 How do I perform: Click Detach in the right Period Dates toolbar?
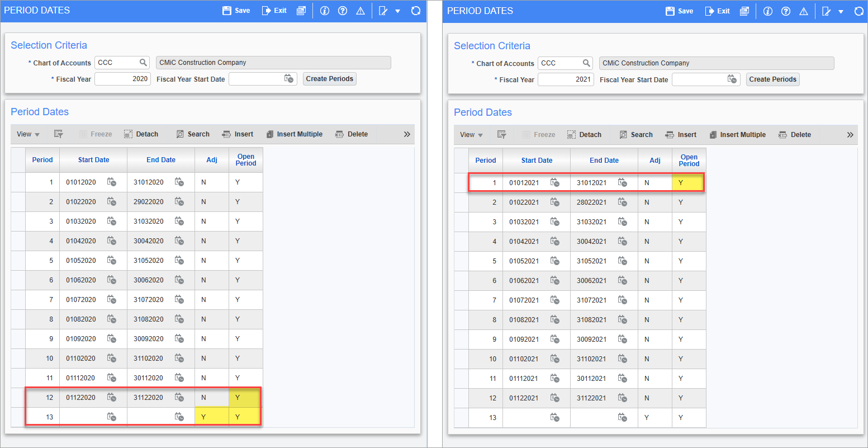coord(584,135)
